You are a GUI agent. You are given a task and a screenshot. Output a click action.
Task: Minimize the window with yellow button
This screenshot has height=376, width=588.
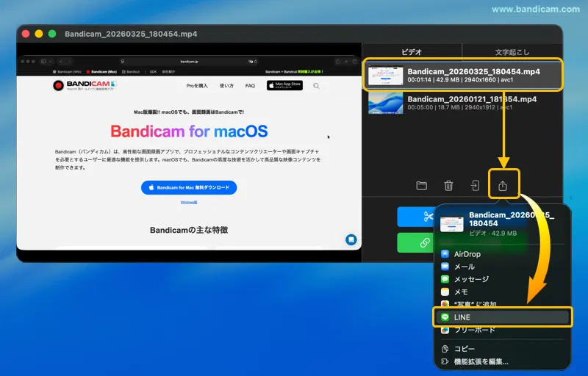tap(39, 34)
